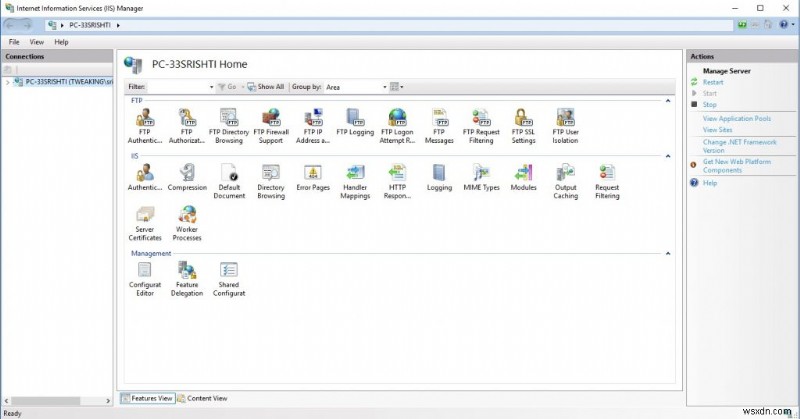
Task: Open Modules feature icon
Action: [523, 178]
